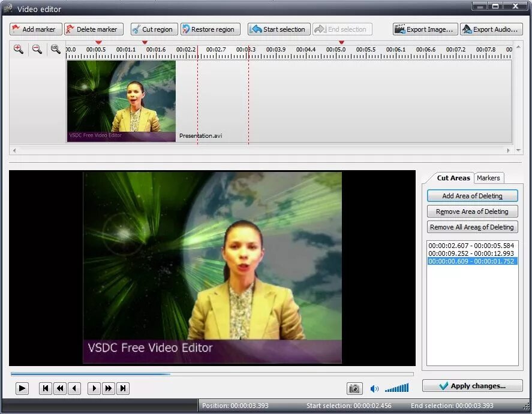This screenshot has width=532, height=414.
Task: Switch to the Markers tab
Action: 488,178
